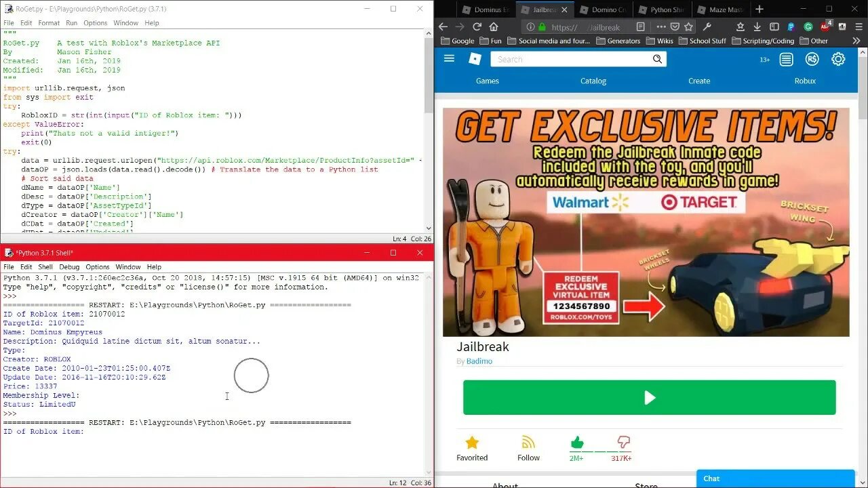Open developer wrench tool
This screenshot has height=488, width=868.
click(x=707, y=27)
